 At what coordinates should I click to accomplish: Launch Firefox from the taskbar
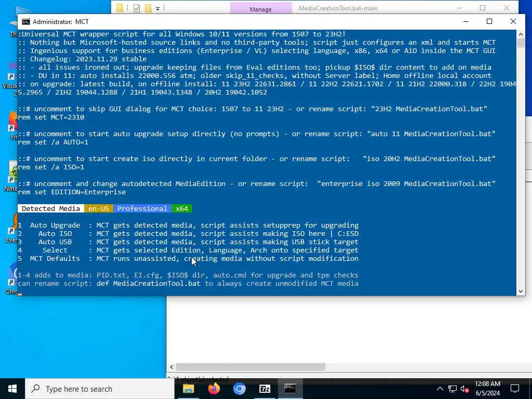214,389
